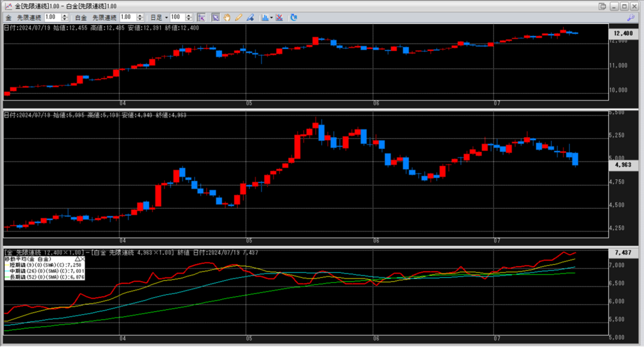The image size is (644, 347).
Task: Click the blue refresh chart icon
Action: point(294,18)
